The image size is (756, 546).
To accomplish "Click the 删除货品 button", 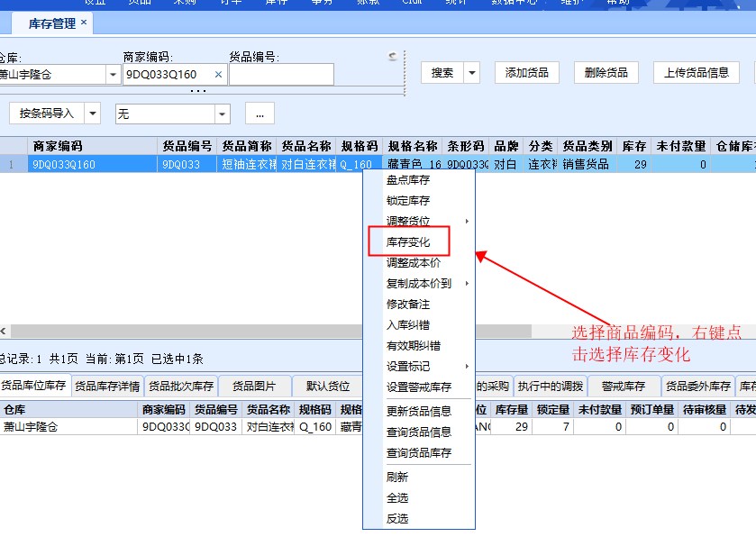I will (606, 73).
